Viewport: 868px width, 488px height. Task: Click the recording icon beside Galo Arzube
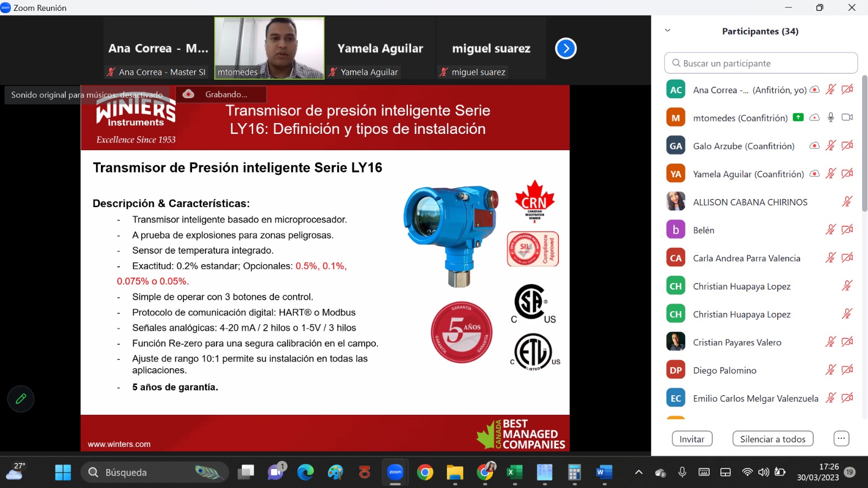[814, 146]
